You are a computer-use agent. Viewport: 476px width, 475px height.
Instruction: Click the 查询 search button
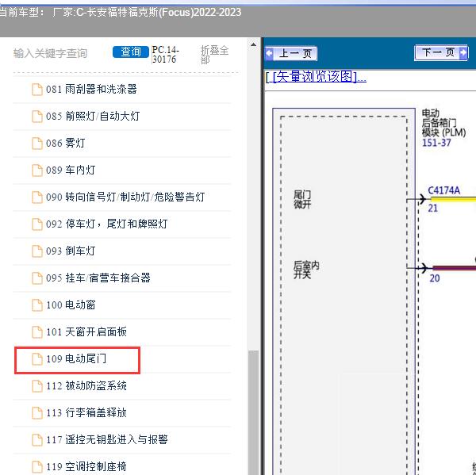(131, 52)
